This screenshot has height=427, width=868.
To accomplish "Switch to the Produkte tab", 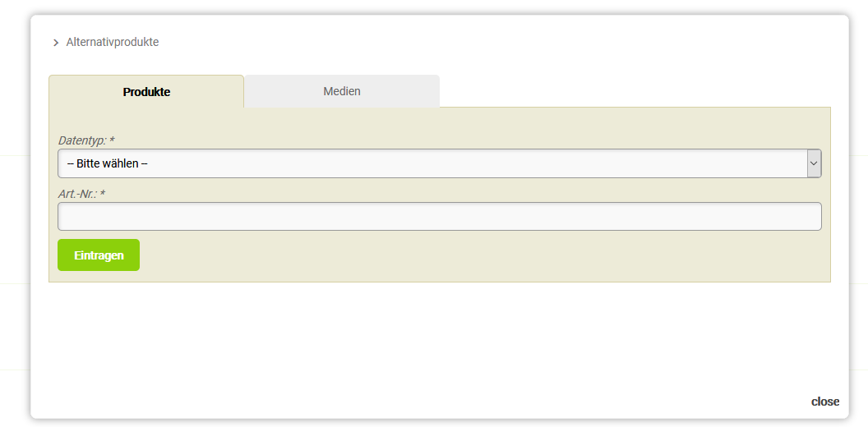I will click(x=146, y=92).
